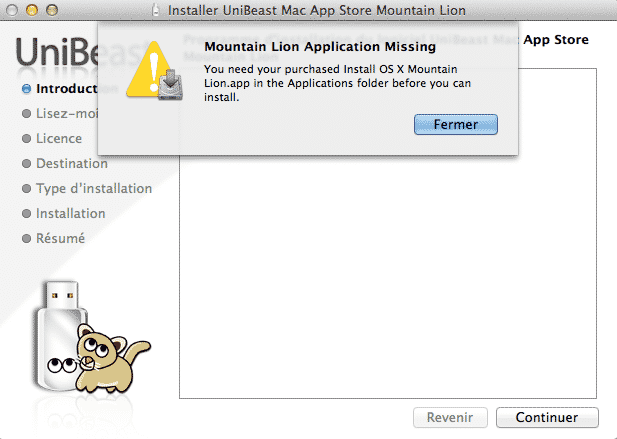Click the installer disk badge on warning icon
The width and height of the screenshot is (617, 439).
(170, 85)
